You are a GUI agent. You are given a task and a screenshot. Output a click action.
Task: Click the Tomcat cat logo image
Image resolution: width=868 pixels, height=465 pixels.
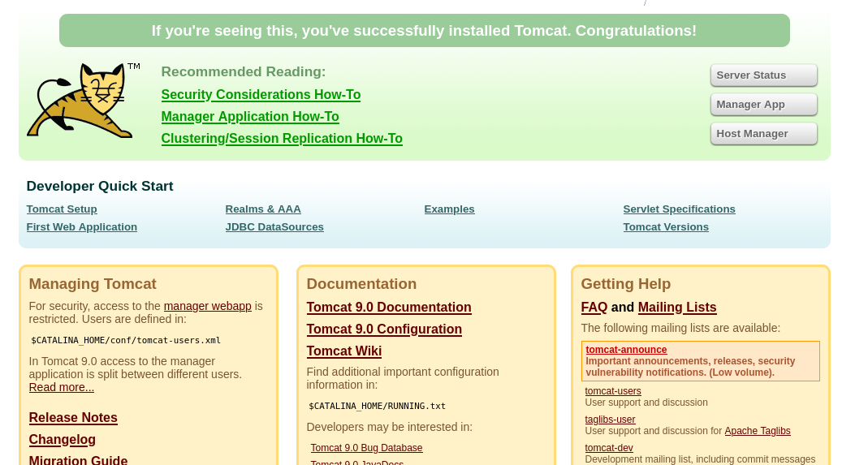(83, 100)
